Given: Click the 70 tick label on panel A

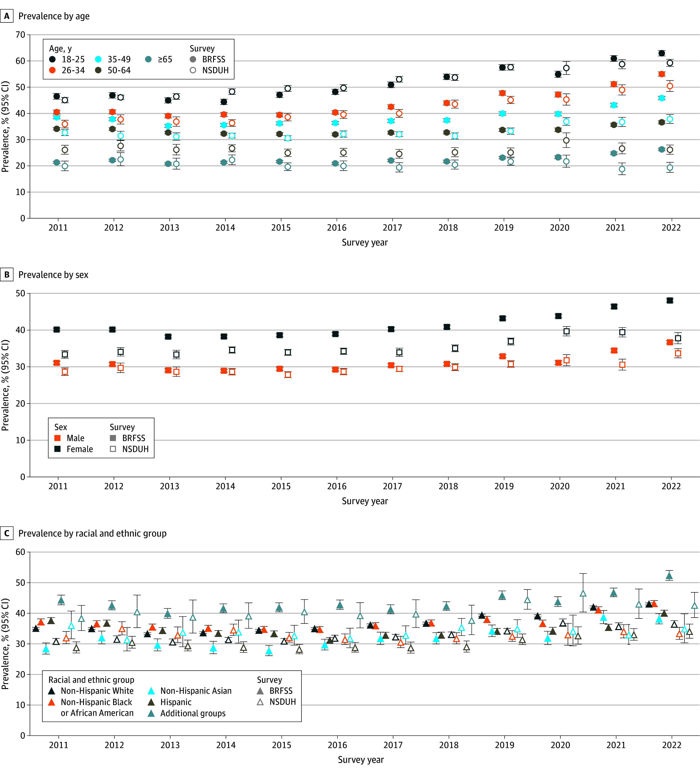Looking at the screenshot, I should (x=20, y=35).
